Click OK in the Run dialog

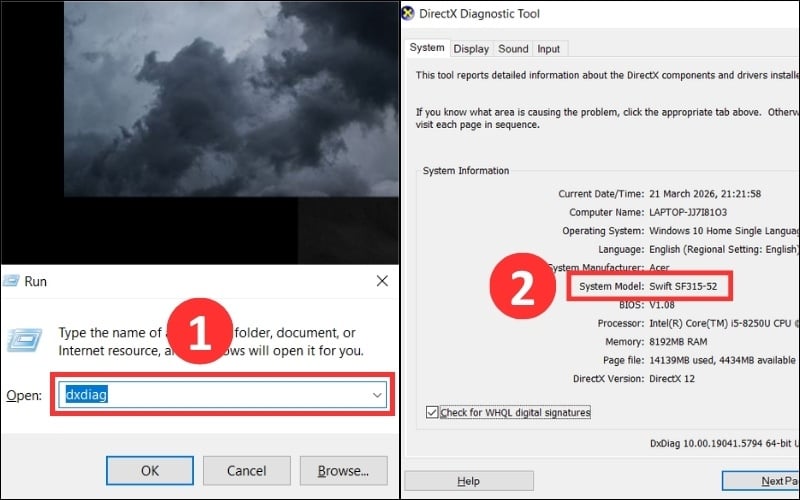150,470
